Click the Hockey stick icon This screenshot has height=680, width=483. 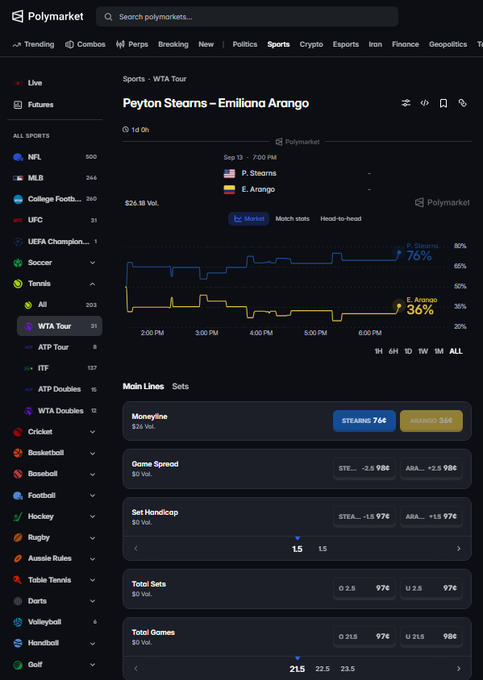[x=18, y=517]
